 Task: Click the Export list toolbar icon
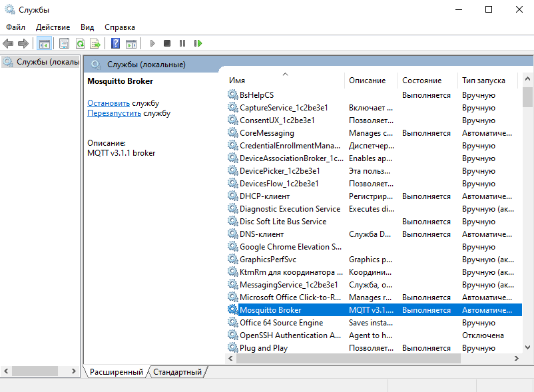tap(95, 43)
